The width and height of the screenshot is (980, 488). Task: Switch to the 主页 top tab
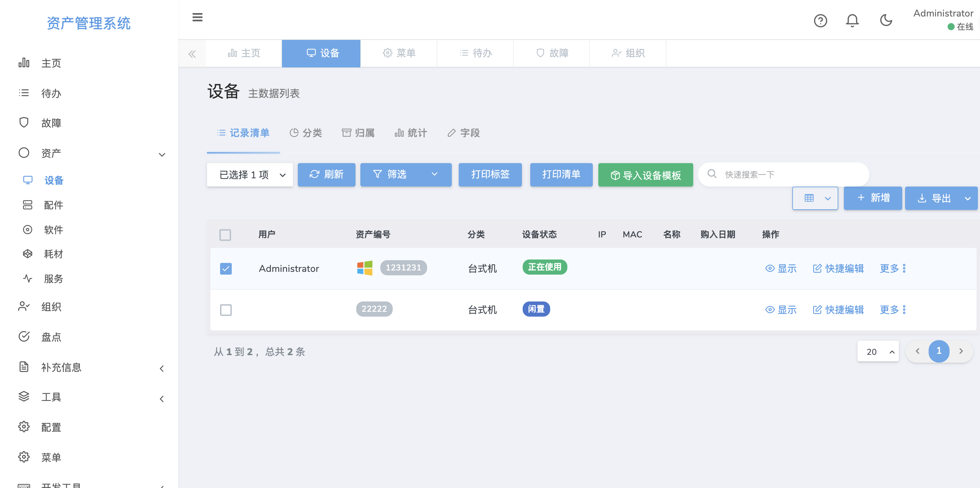tap(244, 53)
